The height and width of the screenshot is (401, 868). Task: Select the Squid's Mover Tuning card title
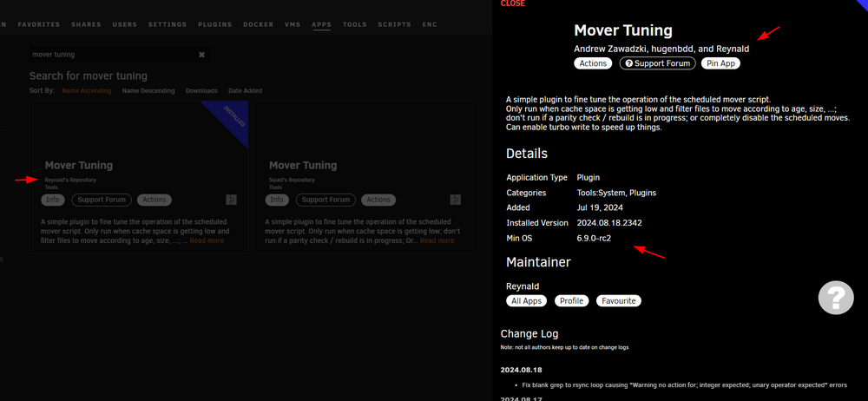pyautogui.click(x=303, y=166)
